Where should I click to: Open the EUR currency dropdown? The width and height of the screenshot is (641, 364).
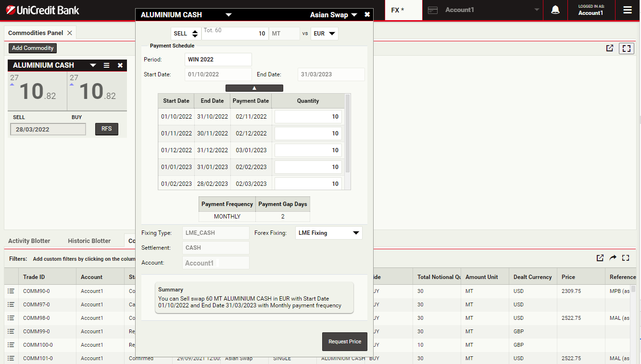[325, 34]
